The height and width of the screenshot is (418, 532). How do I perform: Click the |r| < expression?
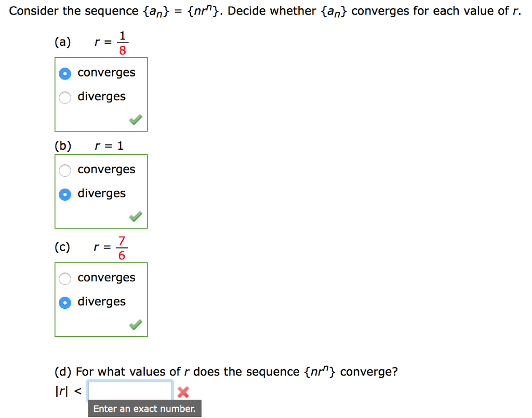[65, 390]
